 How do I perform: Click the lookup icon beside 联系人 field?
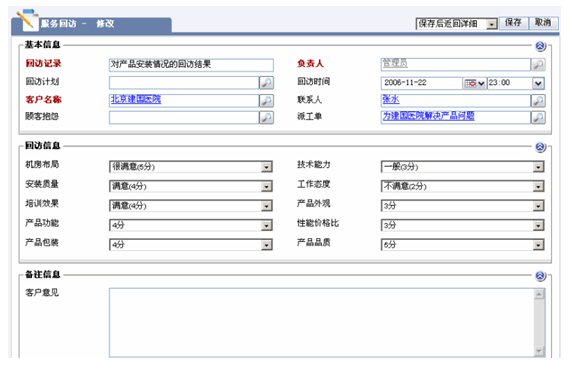[538, 100]
